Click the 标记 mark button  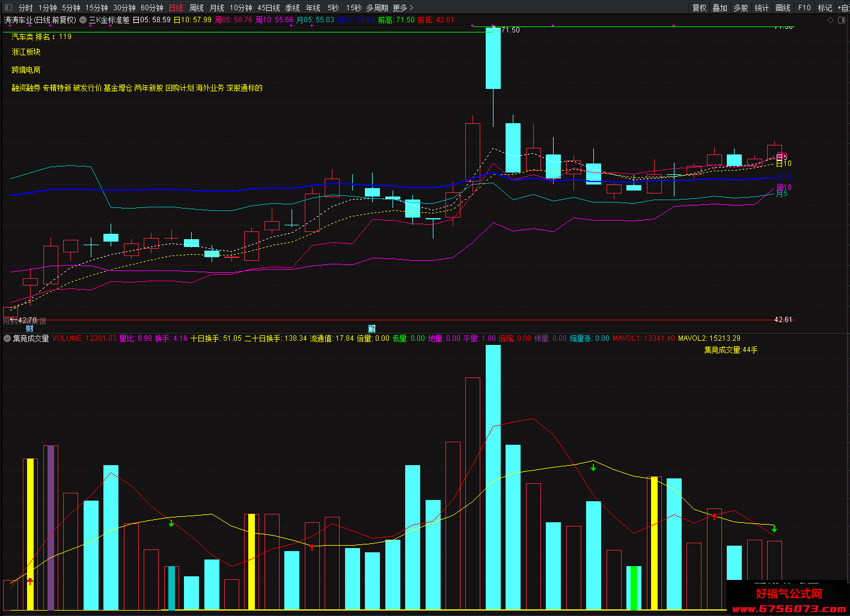[825, 8]
